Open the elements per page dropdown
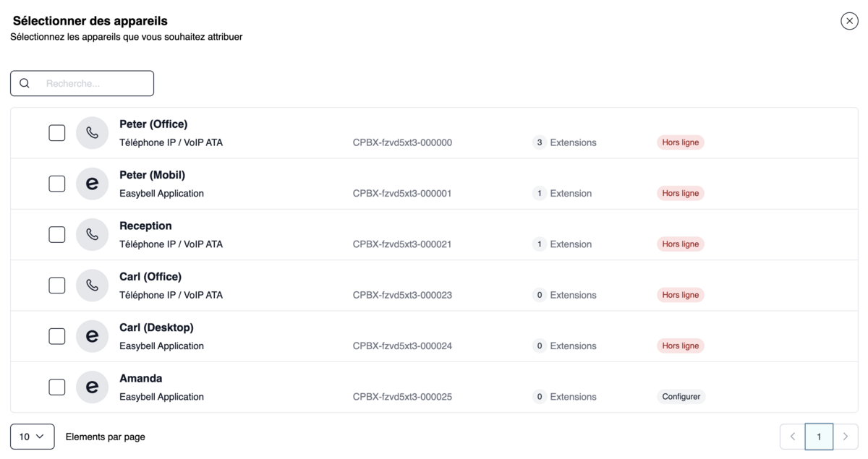The image size is (868, 459). (x=33, y=437)
